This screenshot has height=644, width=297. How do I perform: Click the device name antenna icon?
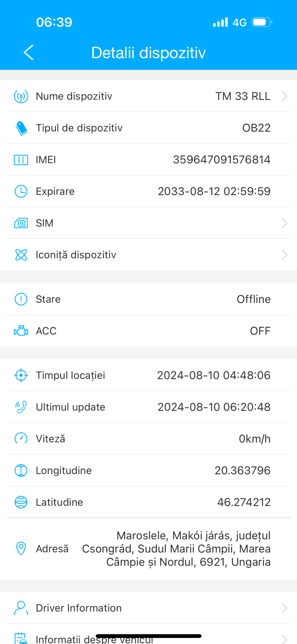point(21,96)
